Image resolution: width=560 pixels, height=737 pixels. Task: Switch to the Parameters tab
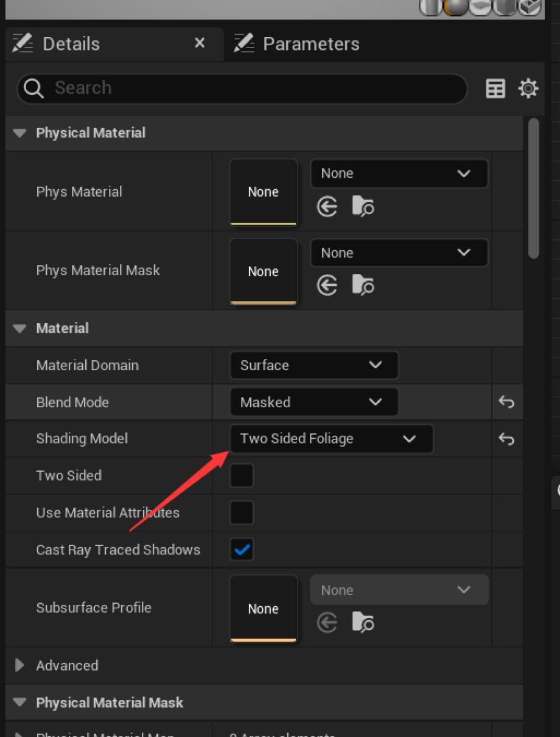pyautogui.click(x=297, y=44)
